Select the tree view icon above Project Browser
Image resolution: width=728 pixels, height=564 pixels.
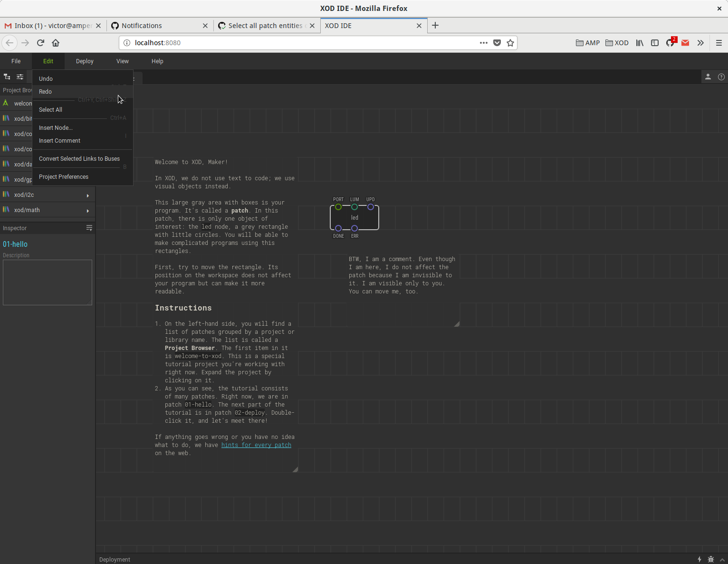(7, 77)
